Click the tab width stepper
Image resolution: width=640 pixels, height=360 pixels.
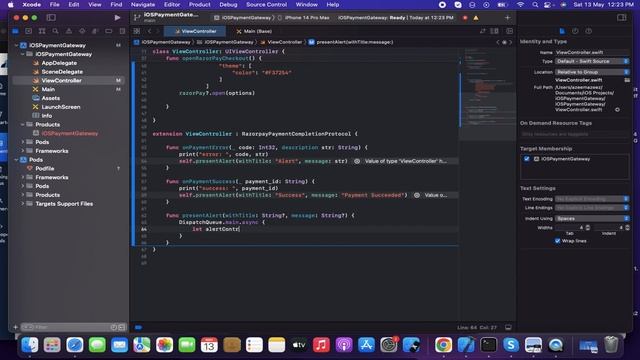tap(588, 227)
